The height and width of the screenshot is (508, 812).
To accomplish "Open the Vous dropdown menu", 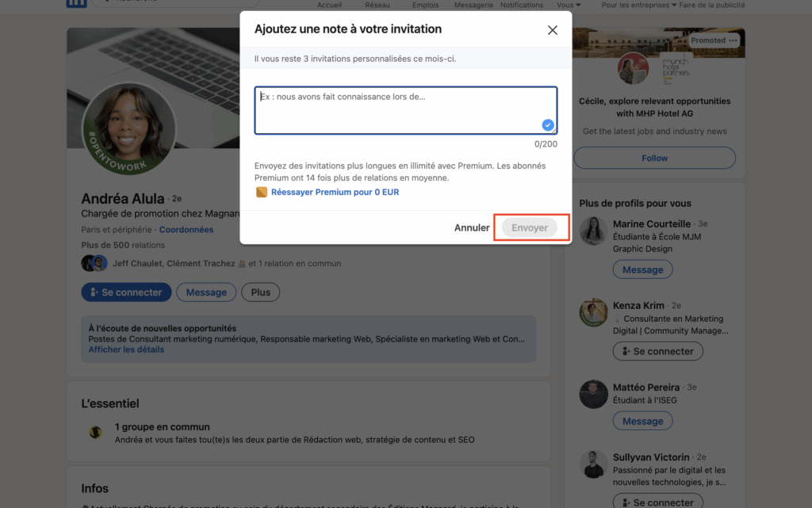I will [x=568, y=4].
